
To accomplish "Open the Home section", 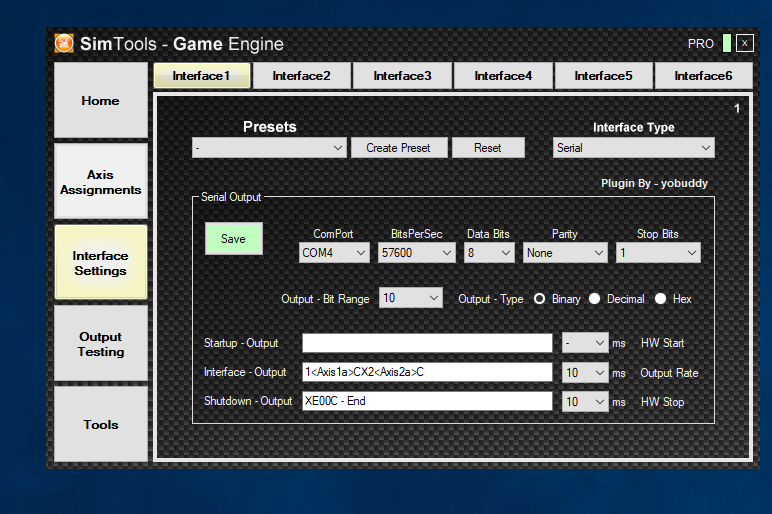I will tap(100, 100).
